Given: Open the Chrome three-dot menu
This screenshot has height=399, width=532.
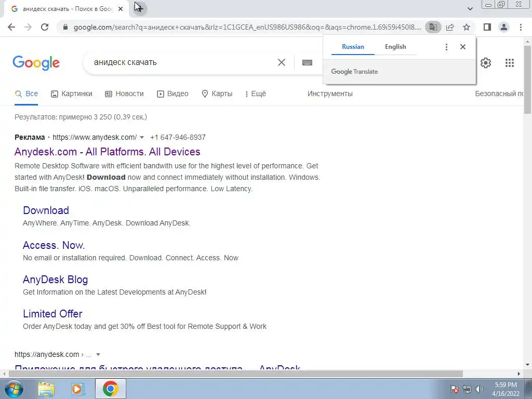Looking at the screenshot, I should point(521,27).
